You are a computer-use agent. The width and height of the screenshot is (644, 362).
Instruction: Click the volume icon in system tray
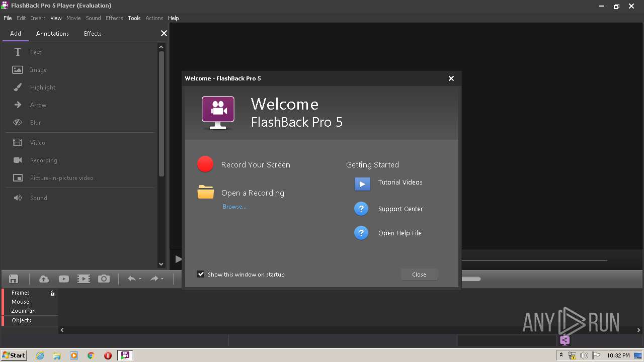click(x=584, y=355)
